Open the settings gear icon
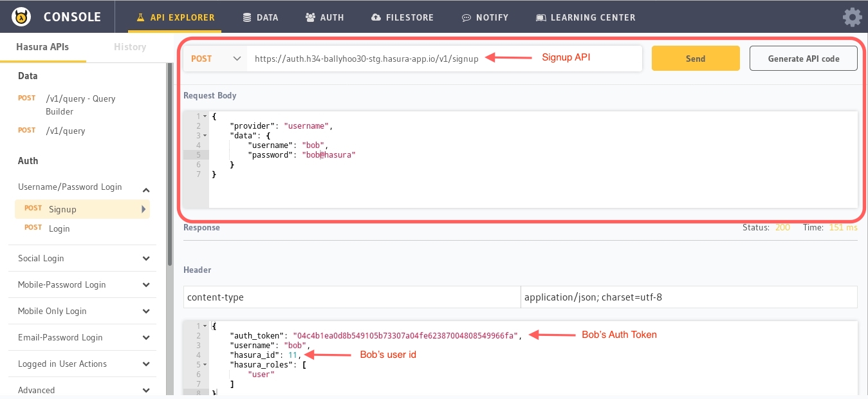Screen dimensions: 868x399 click(x=852, y=17)
